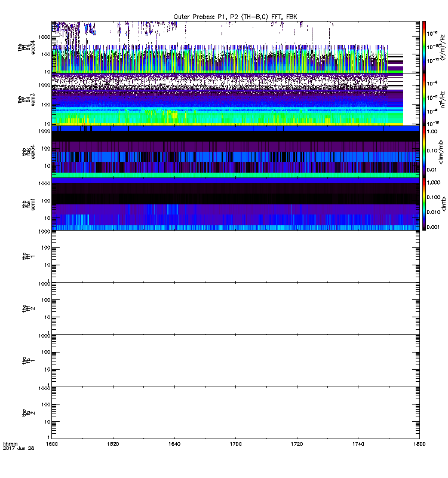Image resolution: width=448 pixels, height=478 pixels.
Task: Click inside the thb fff scm3 spectrogram panel
Action: (x=235, y=99)
